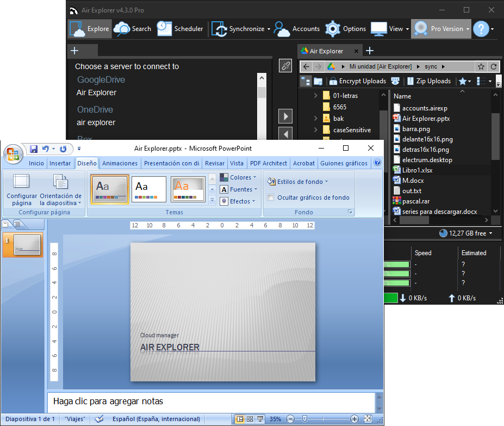Screen dimensions: 504x426
Task: Open Explore view in Air Explorer
Action: pos(90,29)
